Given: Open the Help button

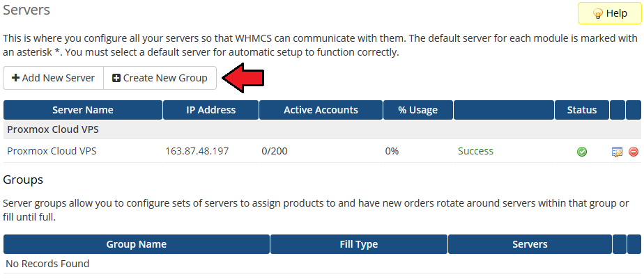Looking at the screenshot, I should tap(609, 13).
